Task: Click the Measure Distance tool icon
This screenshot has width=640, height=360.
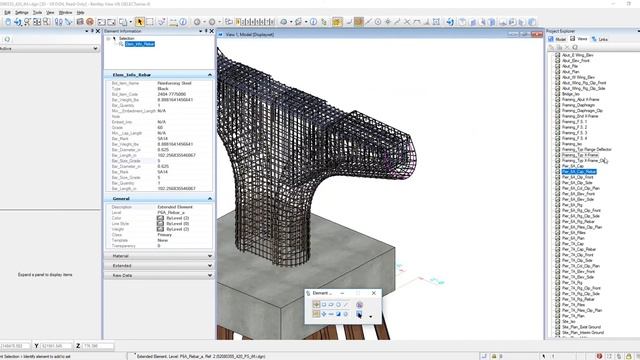Action: tap(173, 22)
